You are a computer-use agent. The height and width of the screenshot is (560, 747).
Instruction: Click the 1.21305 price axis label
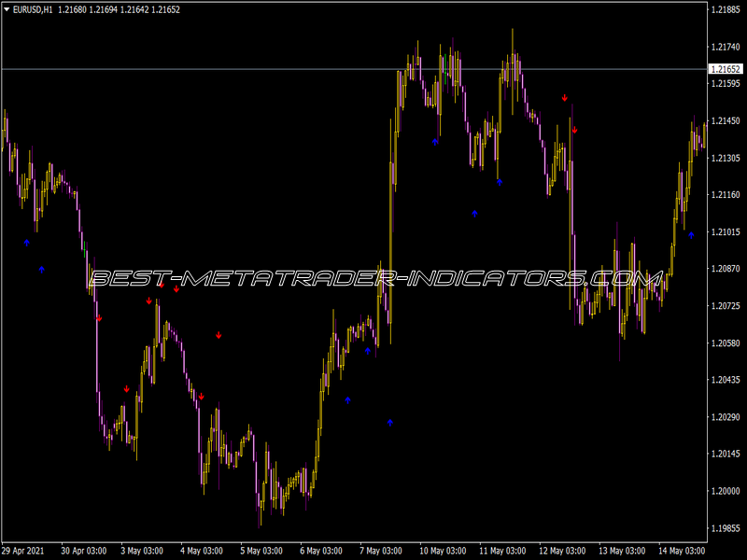click(726, 158)
